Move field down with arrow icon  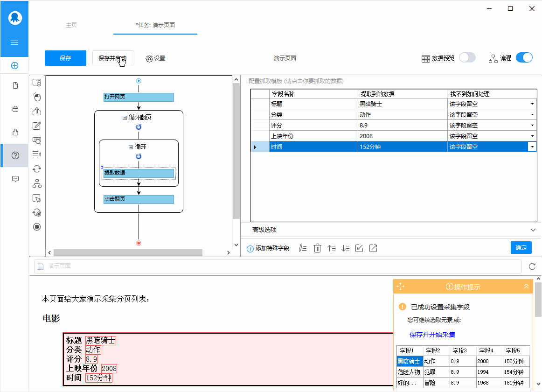(345, 248)
